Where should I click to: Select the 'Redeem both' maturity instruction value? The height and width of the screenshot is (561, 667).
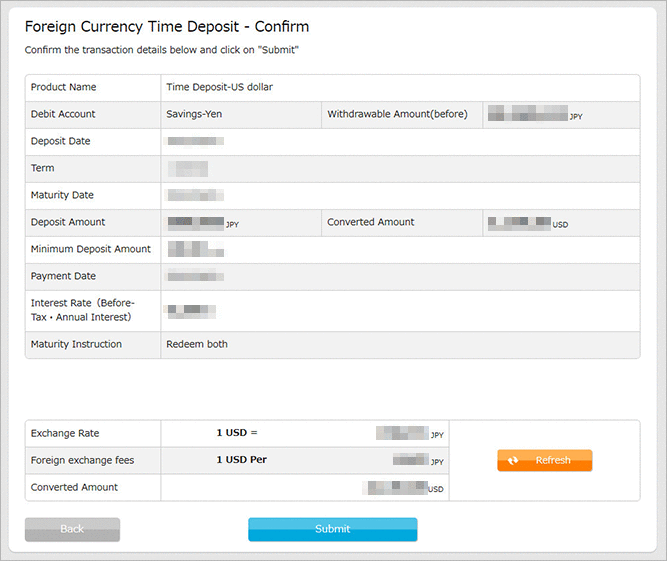coord(197,344)
